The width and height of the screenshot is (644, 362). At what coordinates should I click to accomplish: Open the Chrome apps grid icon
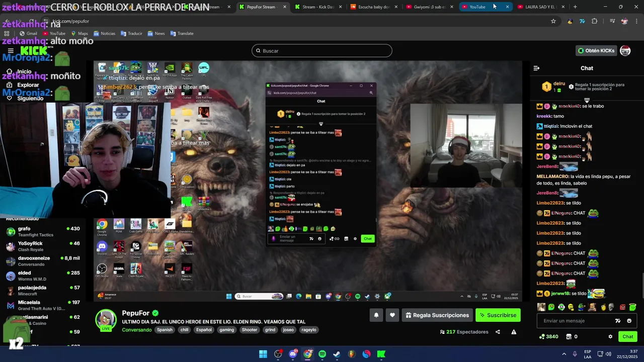pyautogui.click(x=7, y=34)
